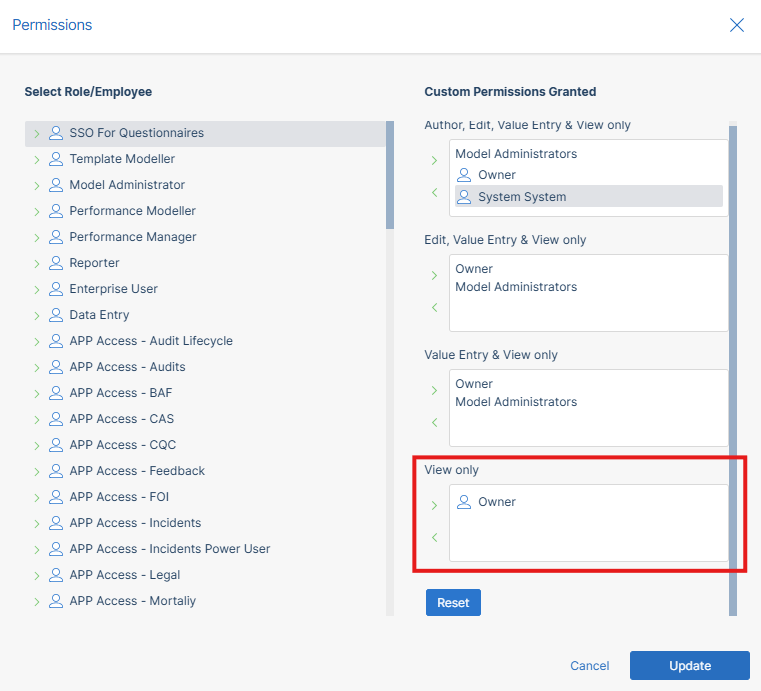The height and width of the screenshot is (691, 761).
Task: Remove selected entry from View only list
Action: point(434,538)
